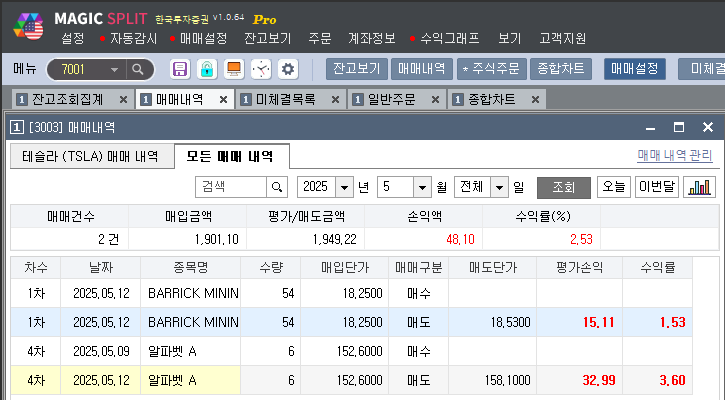Expand the 7001 menu code dropdown
725x400 pixels.
coord(114,70)
